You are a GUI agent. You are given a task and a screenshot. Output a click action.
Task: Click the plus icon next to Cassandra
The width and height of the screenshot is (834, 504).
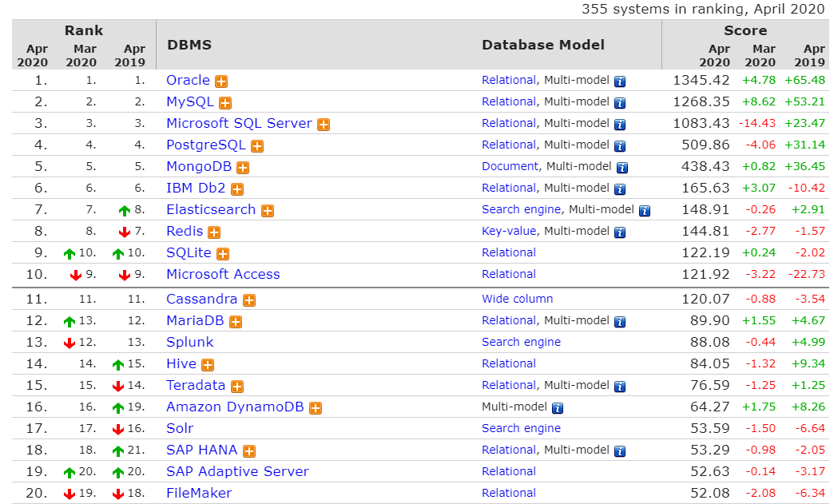pyautogui.click(x=249, y=300)
